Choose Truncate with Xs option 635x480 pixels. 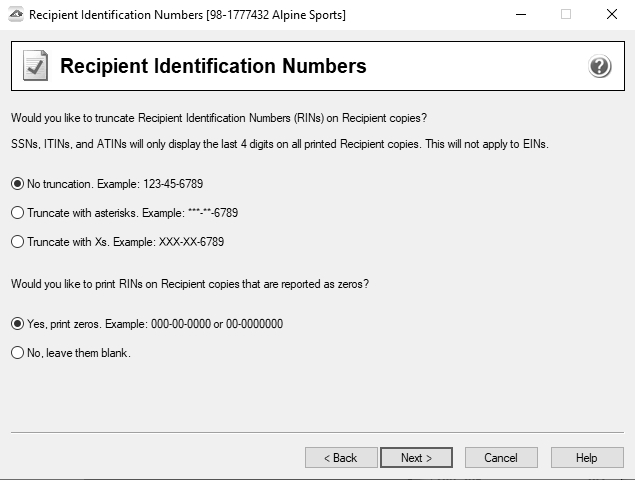click(x=18, y=242)
